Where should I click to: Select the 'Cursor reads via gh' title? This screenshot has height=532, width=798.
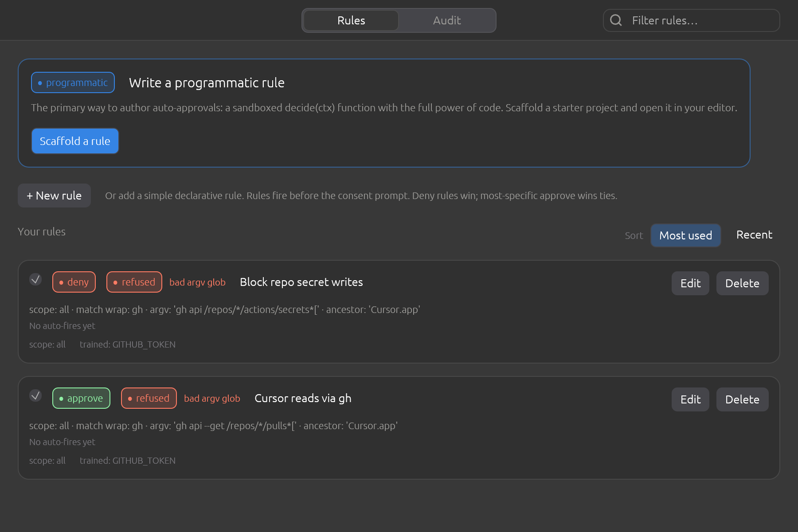[303, 398]
